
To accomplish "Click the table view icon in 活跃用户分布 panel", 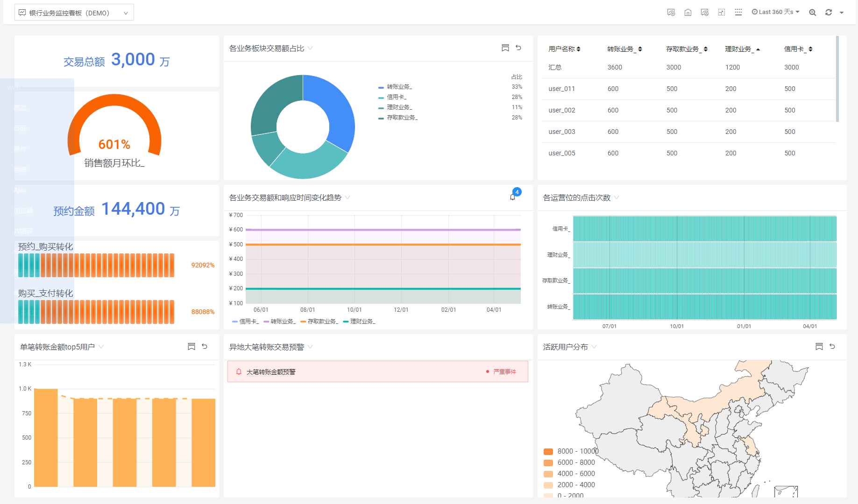I will point(819,346).
